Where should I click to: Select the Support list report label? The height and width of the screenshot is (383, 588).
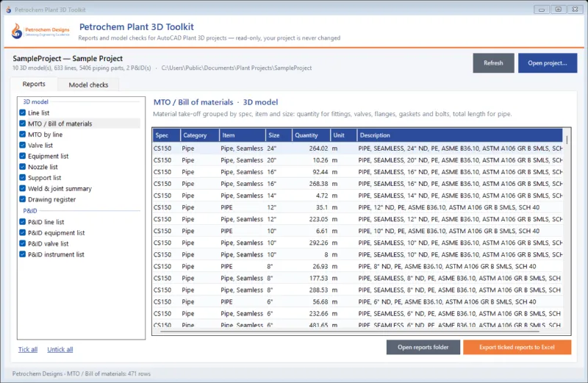pos(45,178)
